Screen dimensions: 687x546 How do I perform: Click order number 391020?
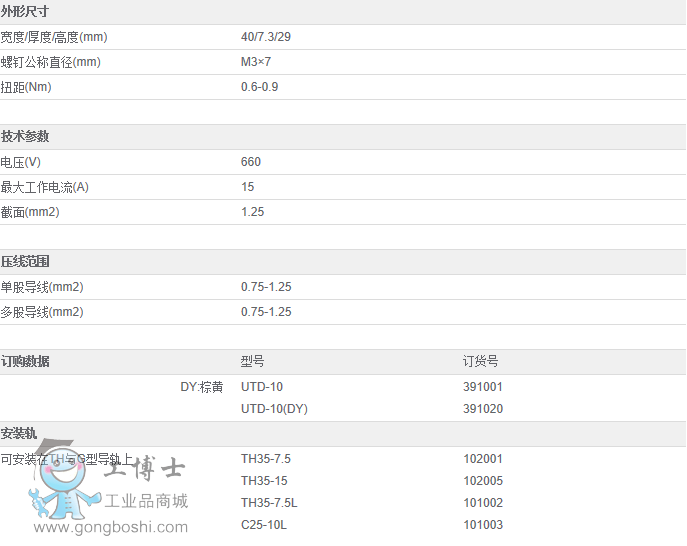click(x=482, y=409)
